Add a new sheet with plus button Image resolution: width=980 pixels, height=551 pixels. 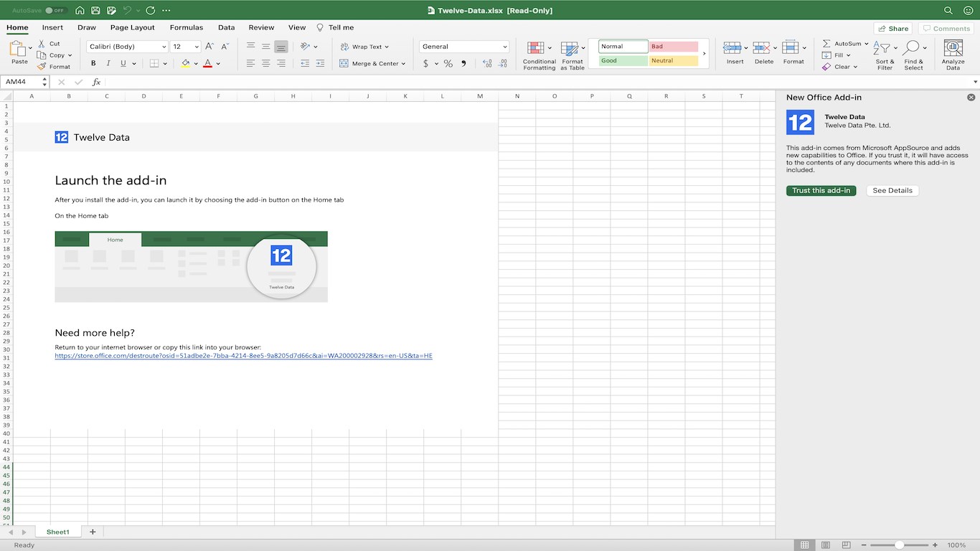click(x=93, y=532)
